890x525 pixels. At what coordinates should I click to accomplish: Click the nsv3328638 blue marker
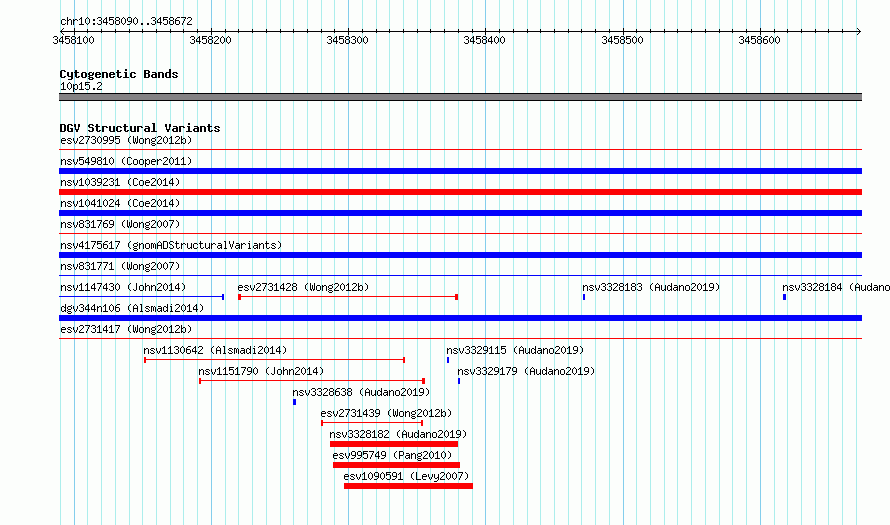(x=294, y=402)
